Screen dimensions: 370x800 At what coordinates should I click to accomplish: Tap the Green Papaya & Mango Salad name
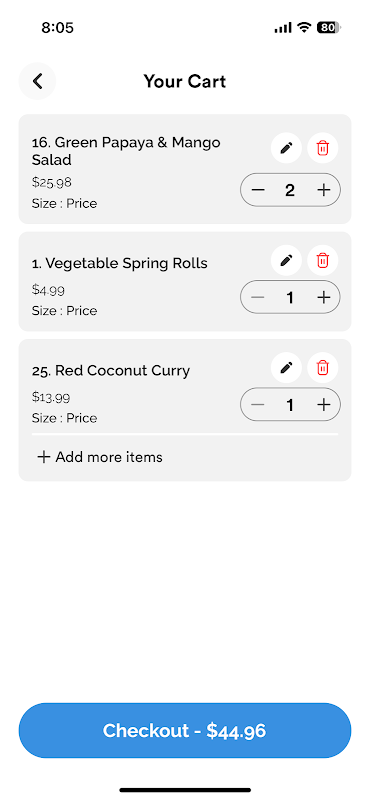[x=126, y=151]
